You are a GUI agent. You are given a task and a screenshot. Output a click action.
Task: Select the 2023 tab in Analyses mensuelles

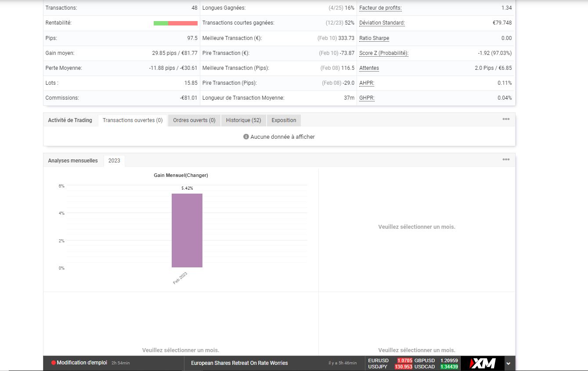(114, 161)
